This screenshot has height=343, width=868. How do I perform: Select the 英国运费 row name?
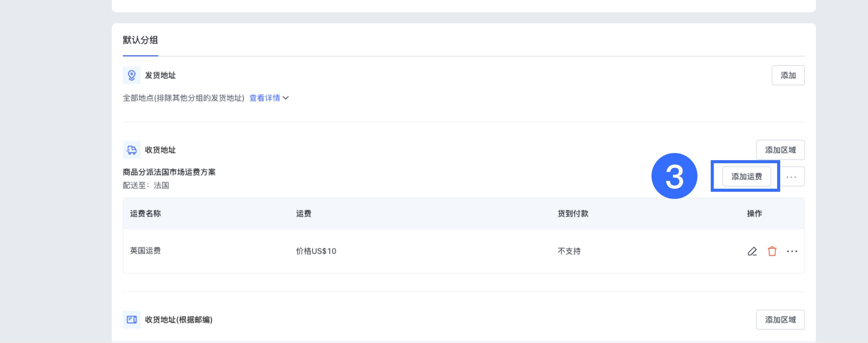[x=145, y=251]
